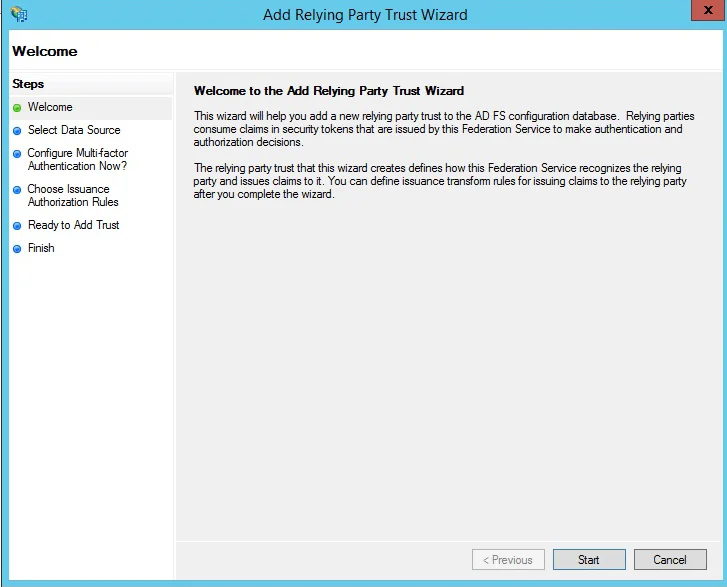This screenshot has height=587, width=727.
Task: Select the Finish step
Action: [41, 248]
